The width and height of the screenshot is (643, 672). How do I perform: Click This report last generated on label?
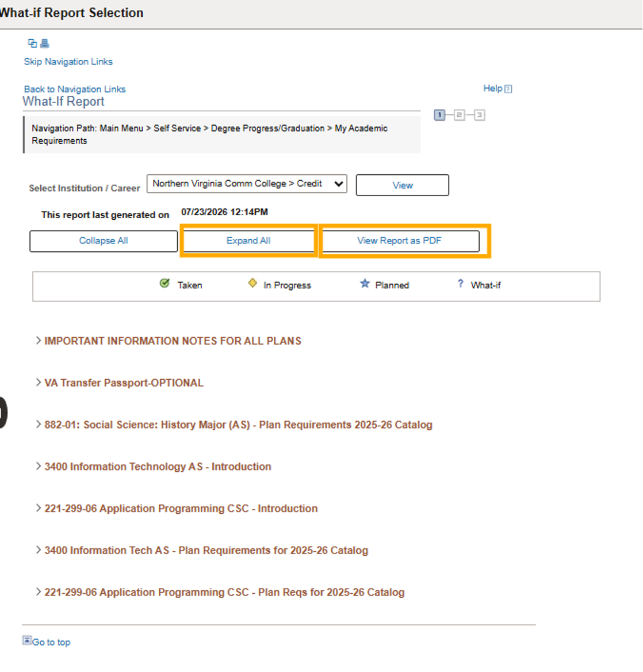coord(105,215)
